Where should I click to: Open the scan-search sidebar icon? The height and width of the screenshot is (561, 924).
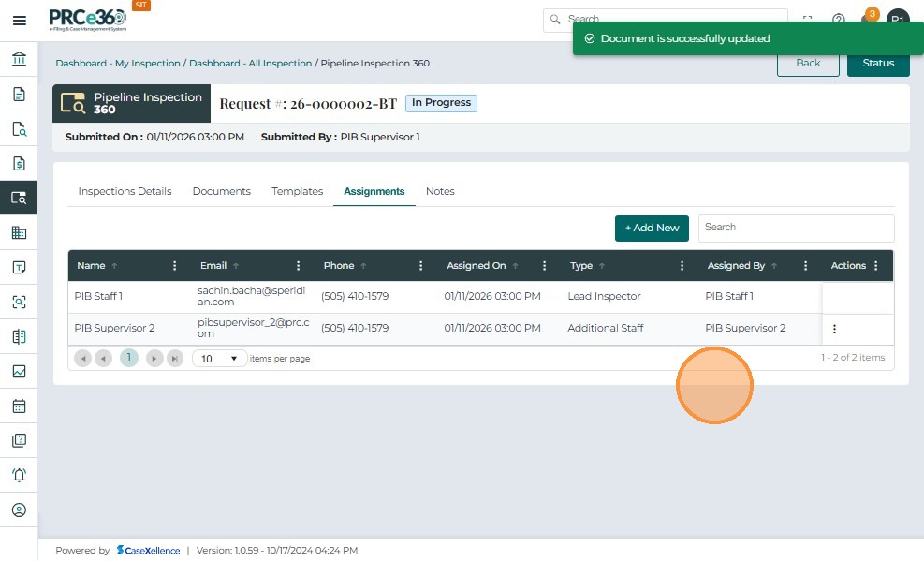pos(19,302)
